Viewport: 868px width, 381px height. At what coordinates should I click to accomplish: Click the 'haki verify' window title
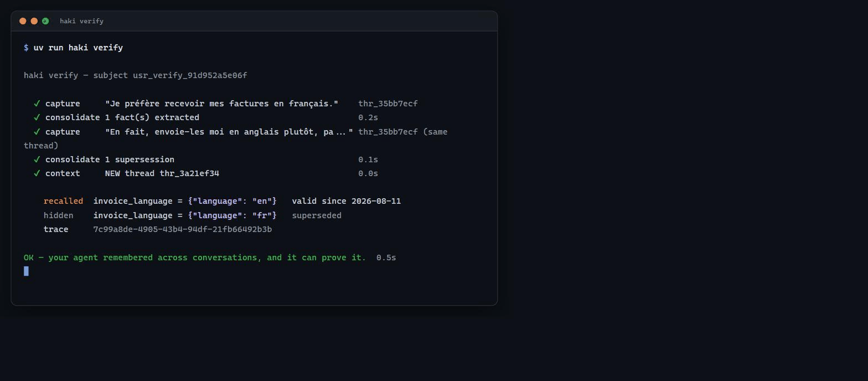[x=81, y=21]
